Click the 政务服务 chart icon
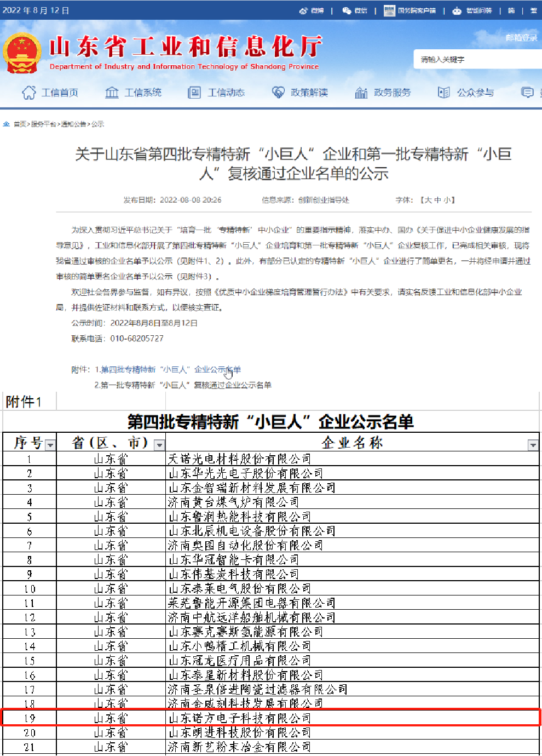Viewport: 542px width, 756px height. 361,93
